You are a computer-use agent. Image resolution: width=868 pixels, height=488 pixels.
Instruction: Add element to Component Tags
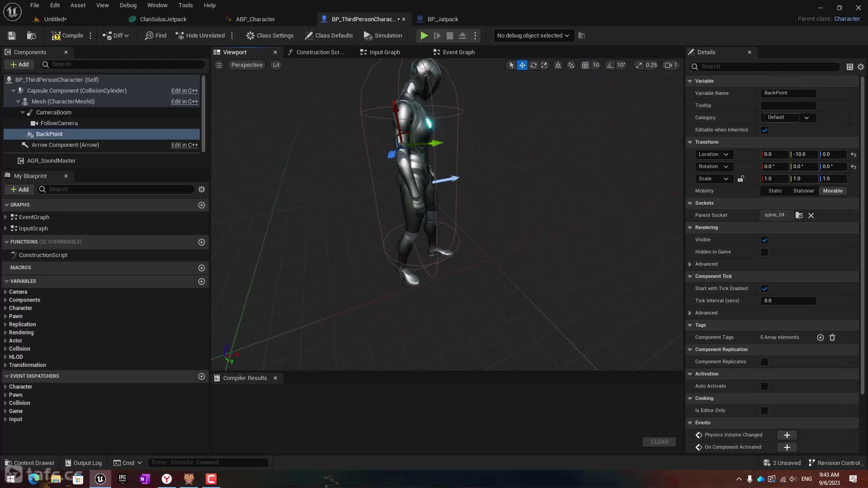(x=821, y=338)
